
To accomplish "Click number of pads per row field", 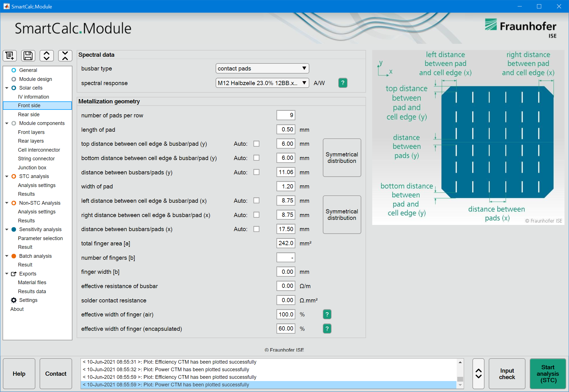I will pos(286,115).
